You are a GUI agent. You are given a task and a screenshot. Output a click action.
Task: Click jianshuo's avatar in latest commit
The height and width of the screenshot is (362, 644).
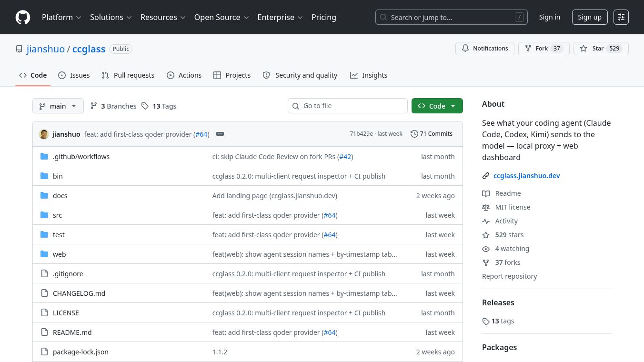click(44, 134)
